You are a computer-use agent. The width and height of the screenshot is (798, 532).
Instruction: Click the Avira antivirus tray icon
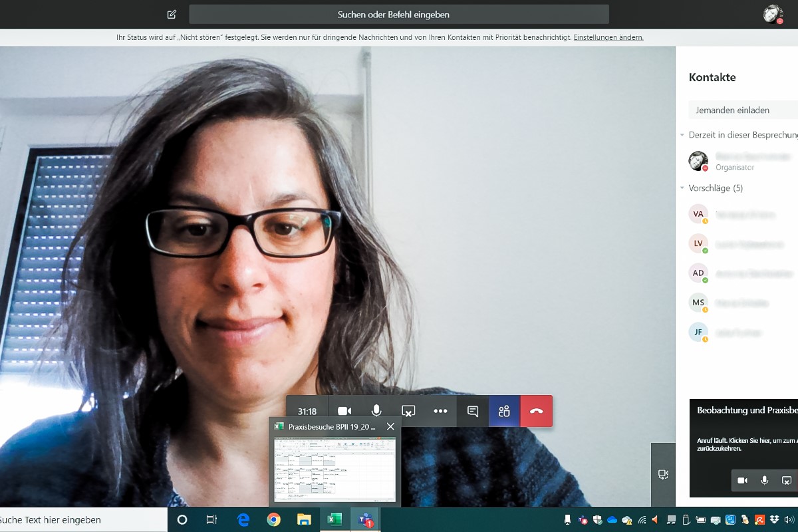tap(759, 520)
